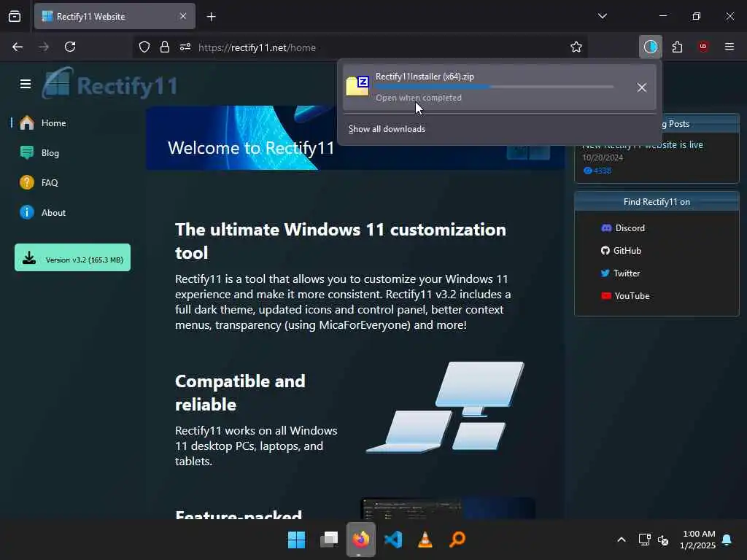Open the muted volume tray icon
The width and height of the screenshot is (747, 560).
tap(662, 540)
